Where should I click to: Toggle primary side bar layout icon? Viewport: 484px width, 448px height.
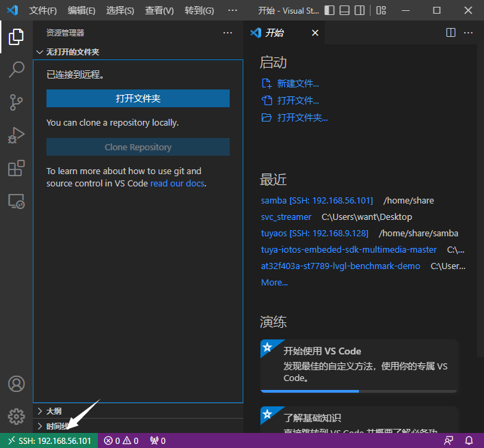tap(330, 10)
